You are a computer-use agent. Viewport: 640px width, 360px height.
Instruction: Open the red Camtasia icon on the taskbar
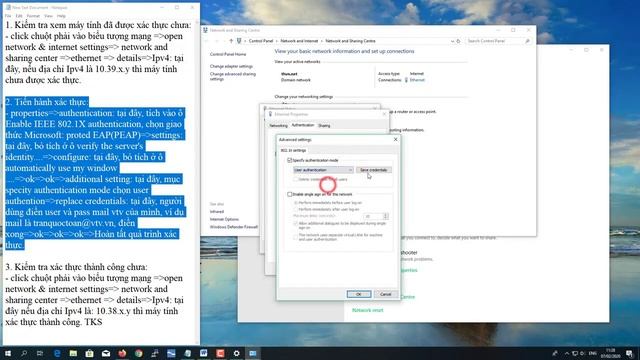(220, 353)
